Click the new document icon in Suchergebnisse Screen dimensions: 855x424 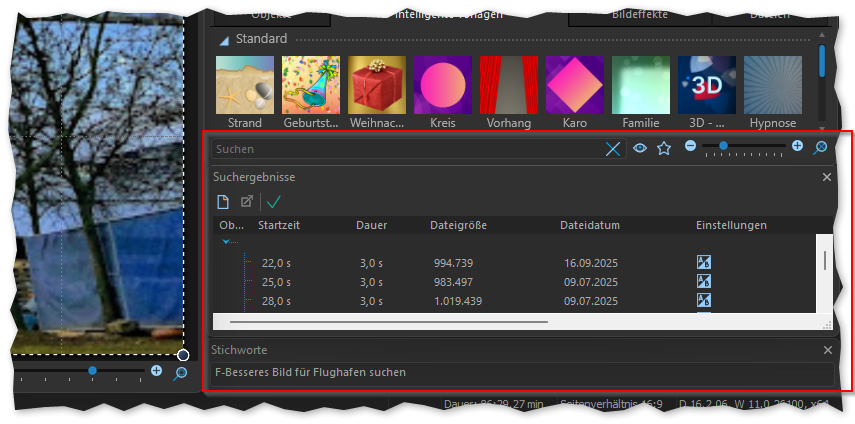point(224,201)
